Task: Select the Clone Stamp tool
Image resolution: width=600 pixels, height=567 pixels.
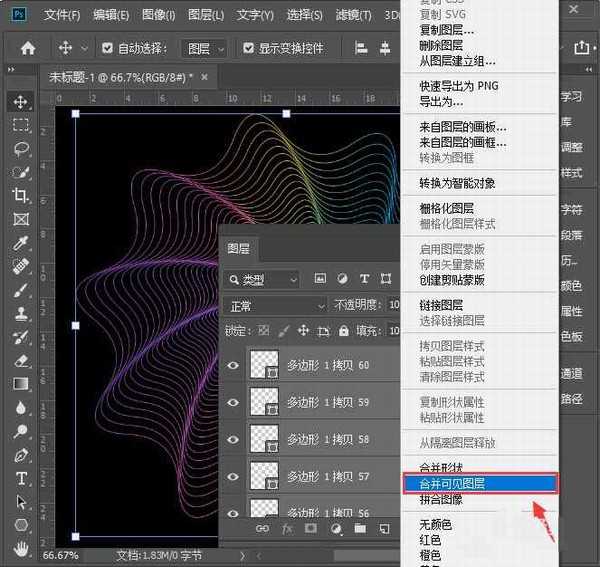Action: tap(21, 313)
